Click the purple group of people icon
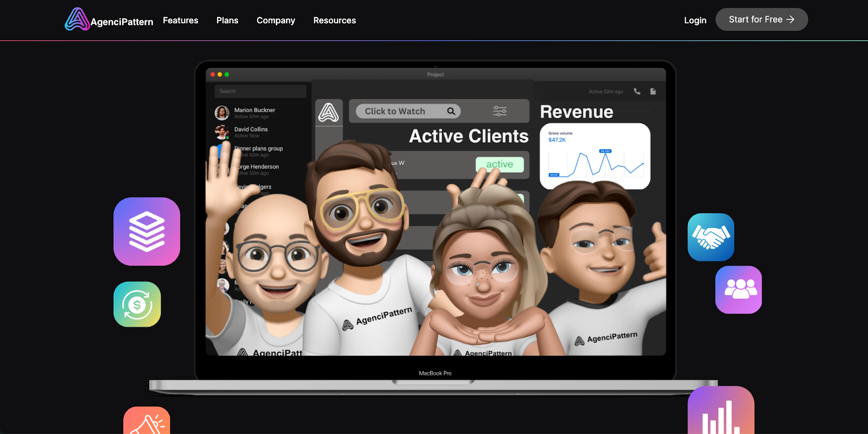868x434 pixels. (739, 290)
